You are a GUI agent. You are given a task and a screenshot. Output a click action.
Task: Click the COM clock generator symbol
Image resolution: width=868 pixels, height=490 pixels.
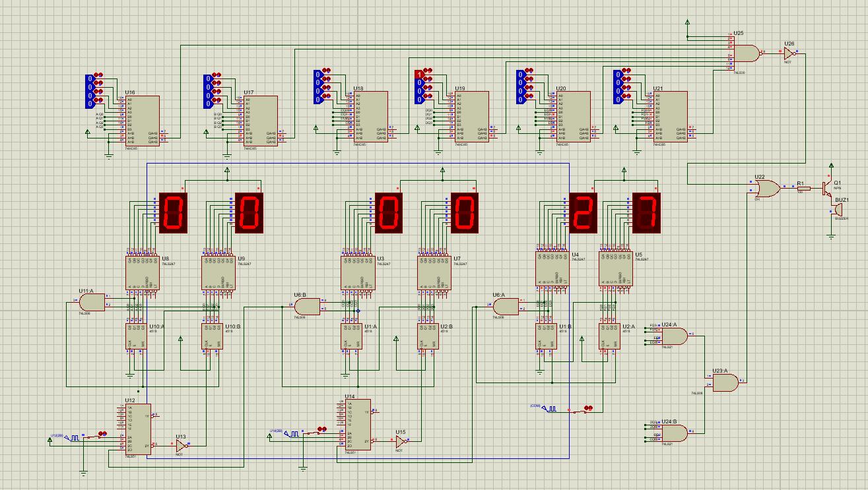[548, 408]
